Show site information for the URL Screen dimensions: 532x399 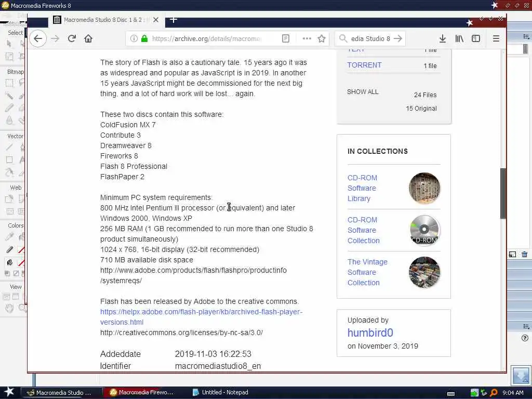tap(134, 38)
